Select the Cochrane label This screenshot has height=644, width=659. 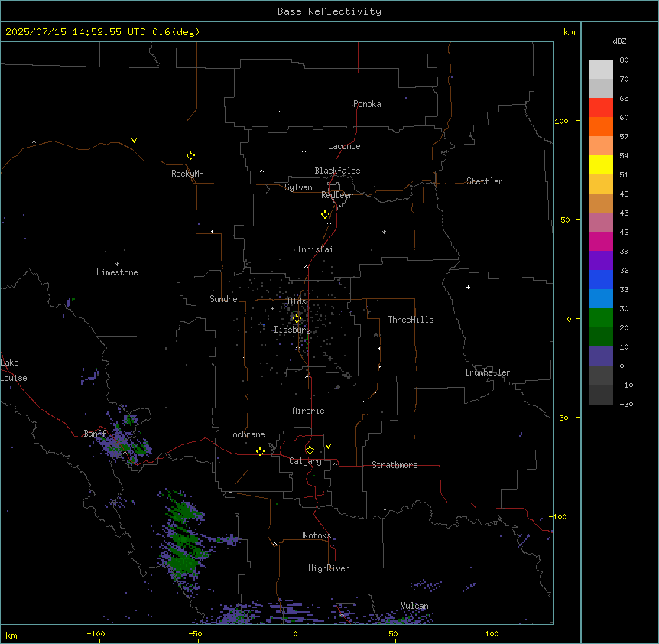(246, 434)
